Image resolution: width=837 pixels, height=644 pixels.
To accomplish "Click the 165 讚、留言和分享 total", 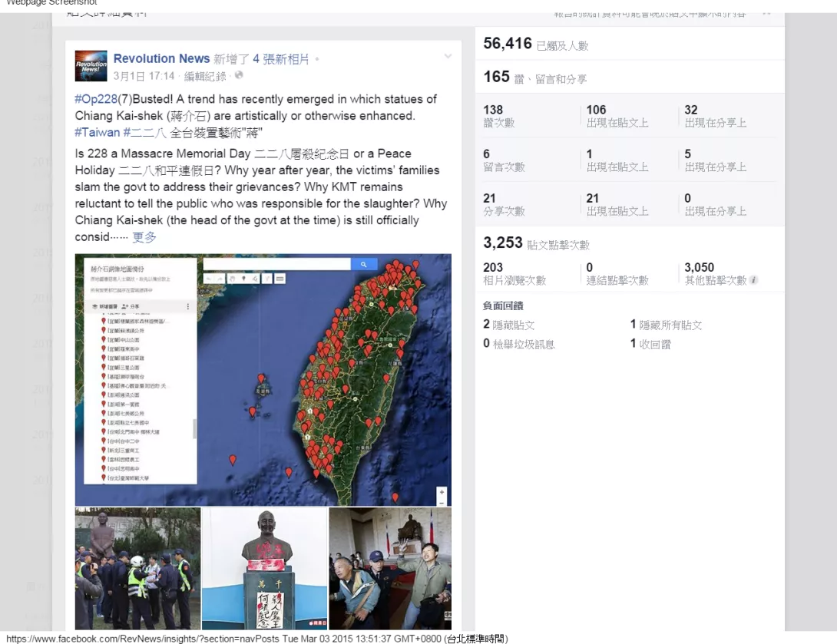I will pos(535,78).
